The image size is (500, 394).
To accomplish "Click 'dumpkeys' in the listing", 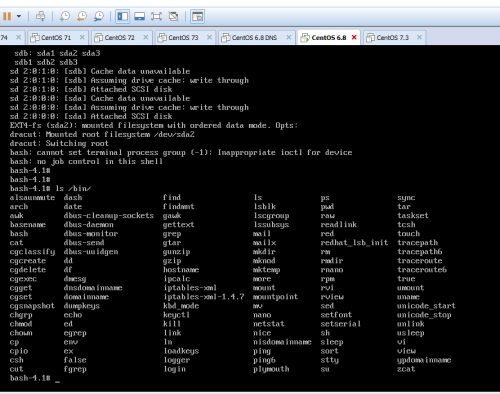I will click(82, 306).
